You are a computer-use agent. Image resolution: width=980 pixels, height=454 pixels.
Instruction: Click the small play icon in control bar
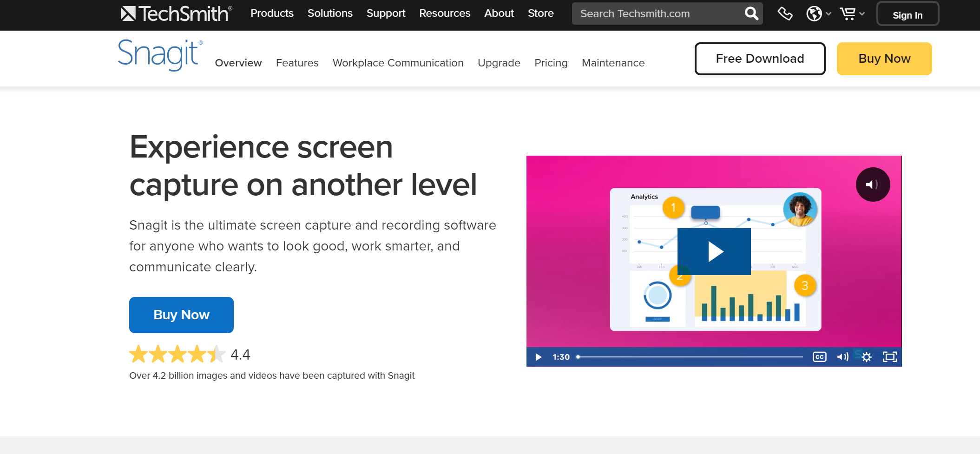coord(538,357)
